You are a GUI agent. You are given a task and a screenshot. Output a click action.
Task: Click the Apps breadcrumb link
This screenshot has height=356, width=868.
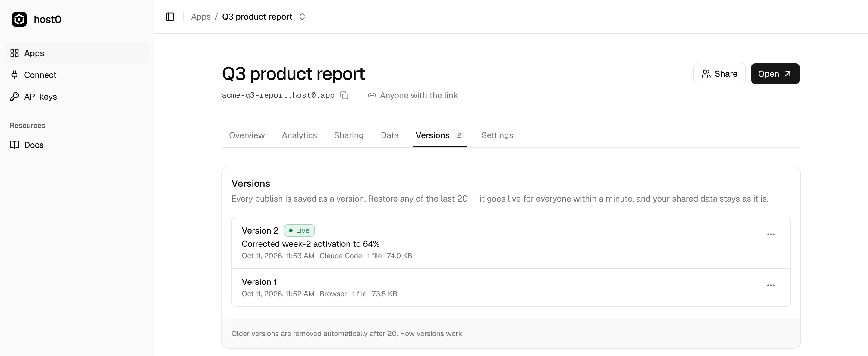coord(201,17)
